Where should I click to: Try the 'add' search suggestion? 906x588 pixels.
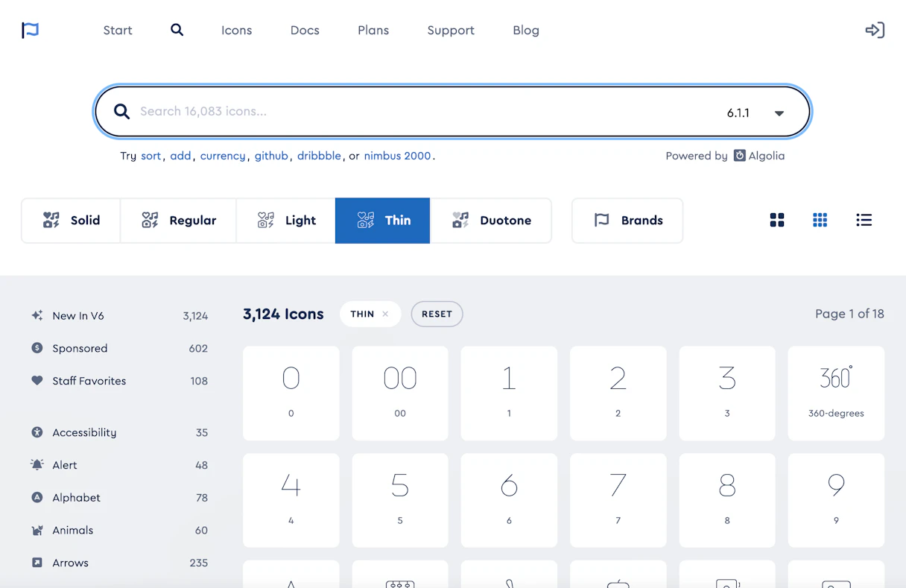[x=180, y=156]
